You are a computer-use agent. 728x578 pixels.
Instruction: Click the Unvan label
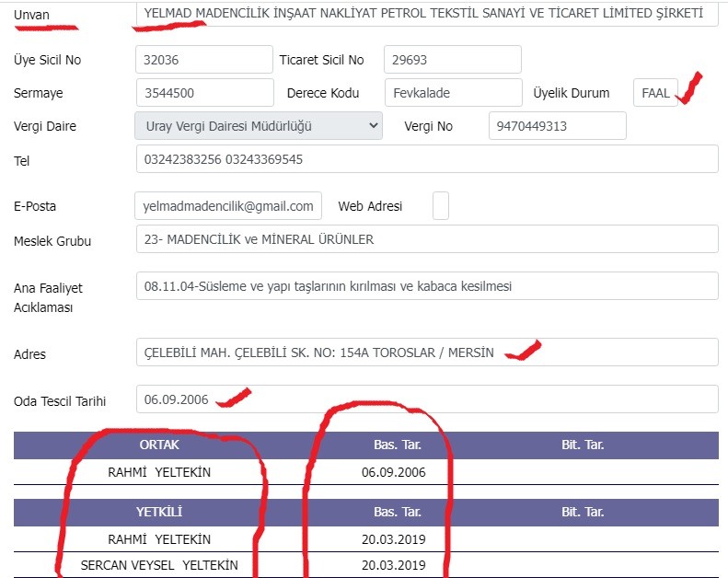click(x=31, y=15)
